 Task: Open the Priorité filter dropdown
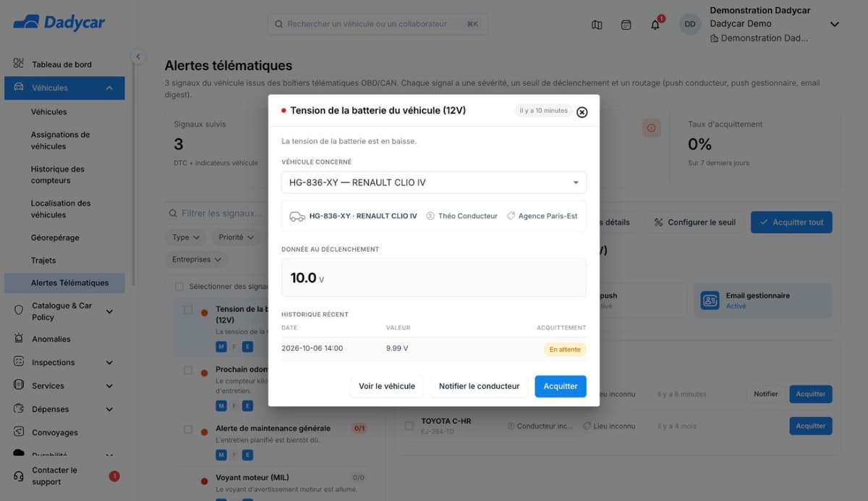(236, 237)
